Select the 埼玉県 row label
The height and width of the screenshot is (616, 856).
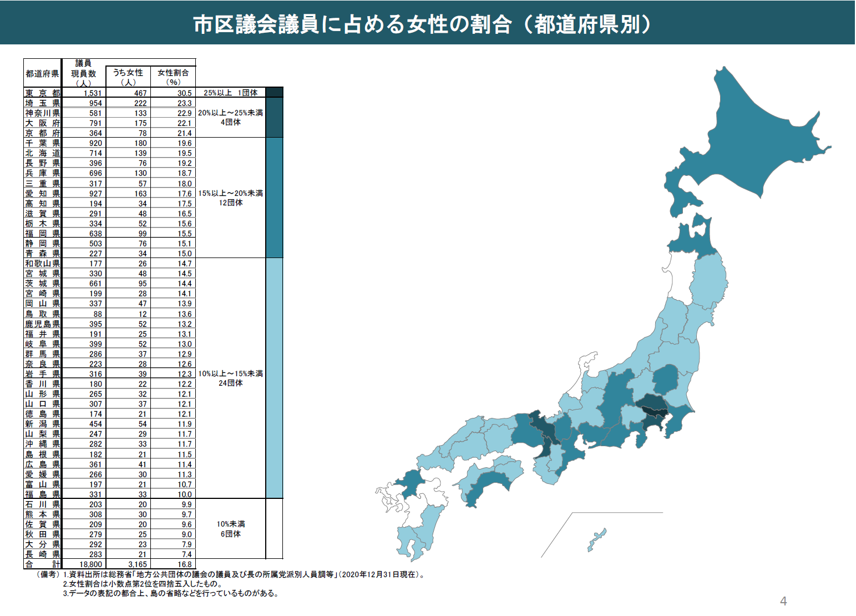pos(42,103)
